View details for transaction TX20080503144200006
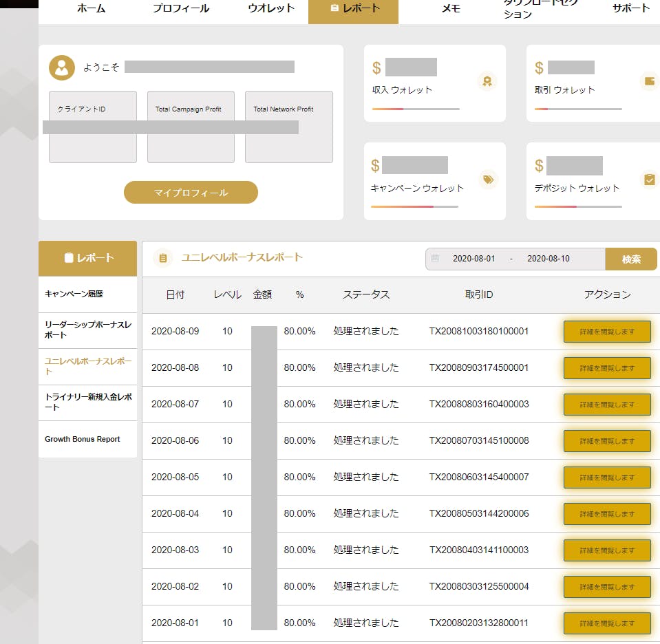This screenshot has height=644, width=660. coord(607,514)
